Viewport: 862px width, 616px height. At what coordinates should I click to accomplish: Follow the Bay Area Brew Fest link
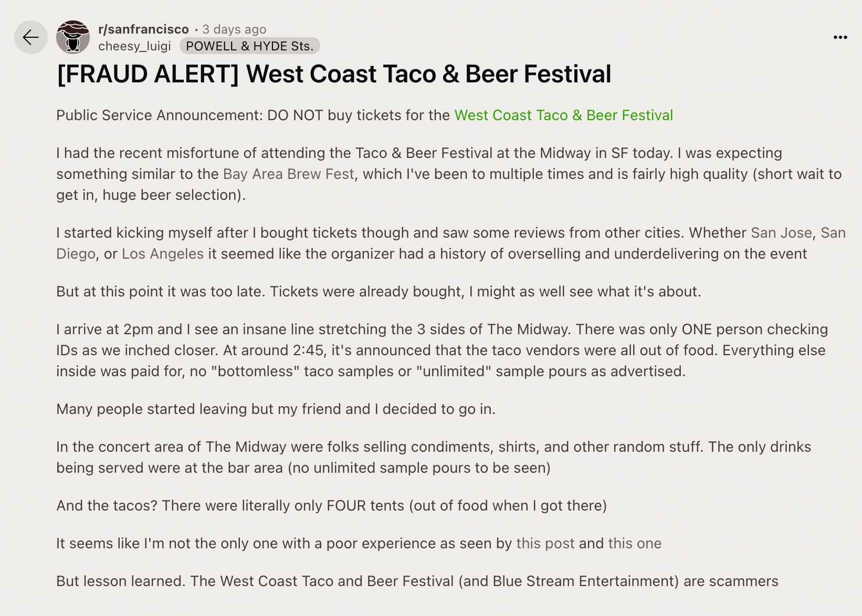pyautogui.click(x=288, y=174)
